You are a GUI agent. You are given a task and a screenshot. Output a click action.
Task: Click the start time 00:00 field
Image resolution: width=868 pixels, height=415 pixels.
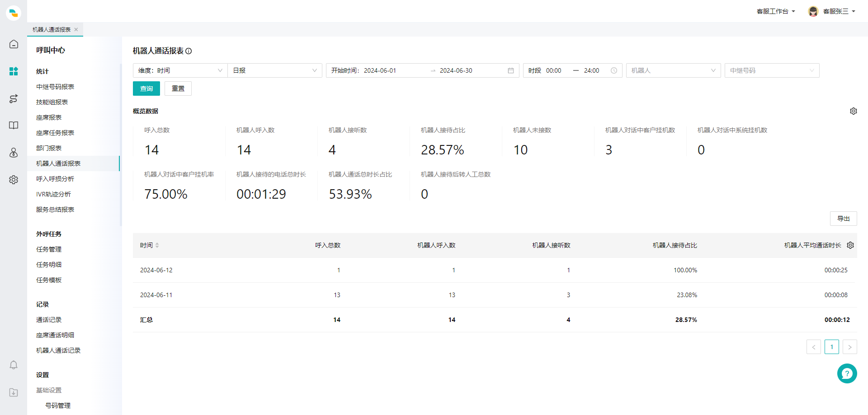pyautogui.click(x=553, y=70)
